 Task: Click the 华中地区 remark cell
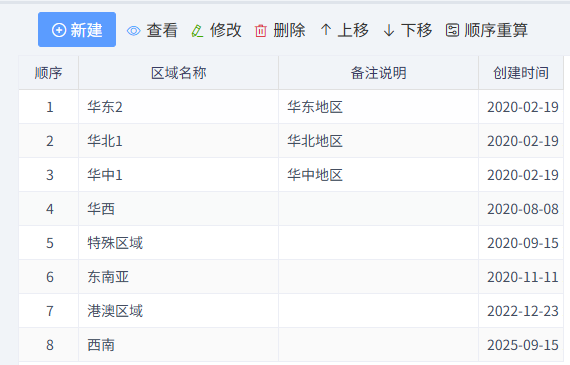click(x=378, y=175)
